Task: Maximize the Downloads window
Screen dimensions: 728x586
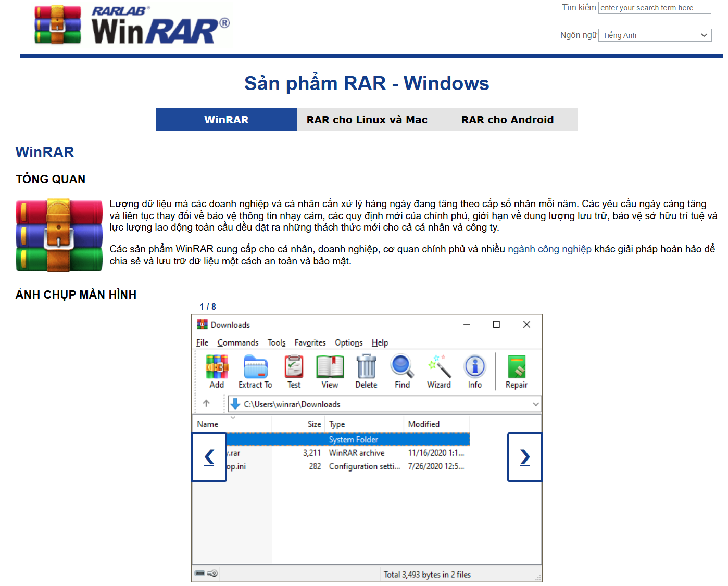Action: tap(496, 325)
